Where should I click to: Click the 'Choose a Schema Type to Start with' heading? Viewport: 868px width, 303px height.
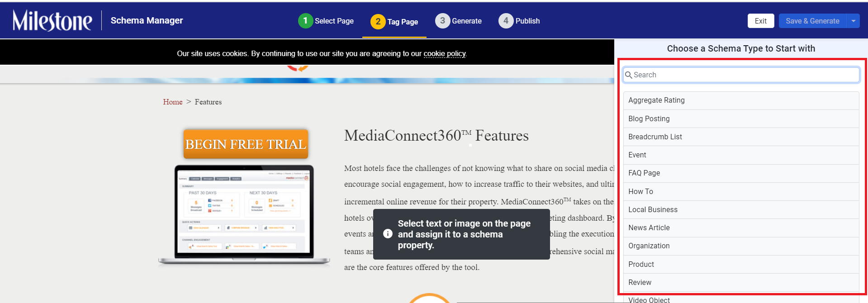pos(741,48)
